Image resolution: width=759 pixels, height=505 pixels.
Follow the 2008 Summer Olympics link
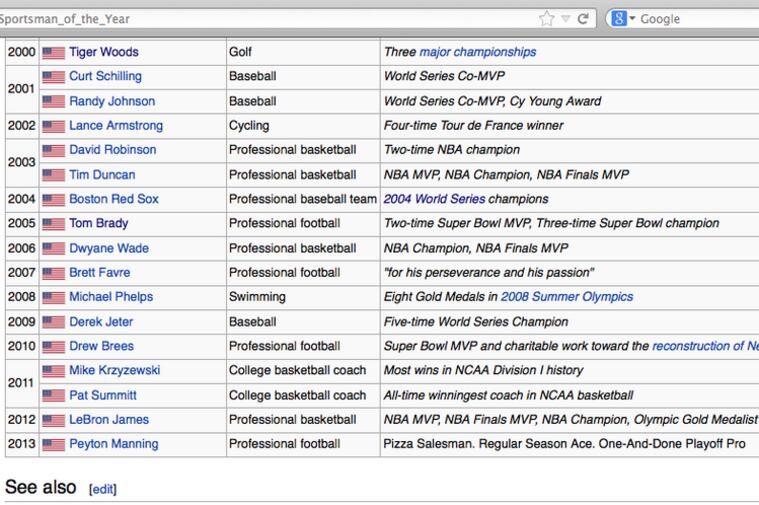tap(567, 297)
